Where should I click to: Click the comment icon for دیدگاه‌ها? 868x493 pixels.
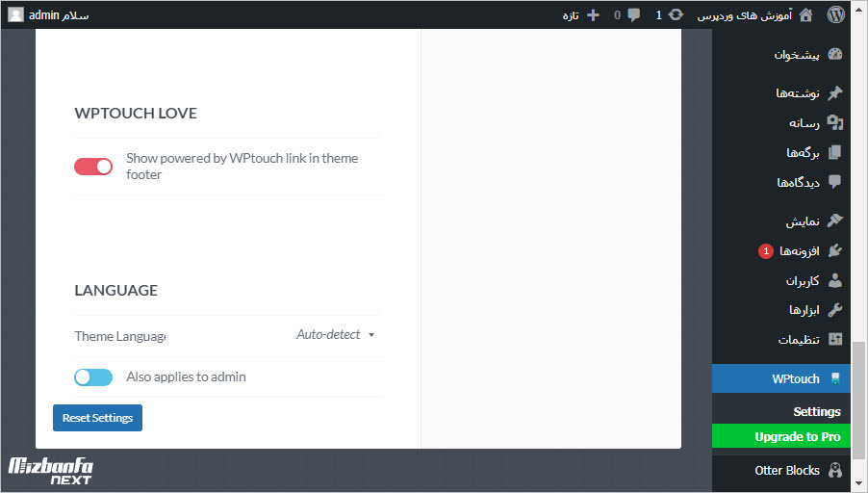pyautogui.click(x=834, y=182)
